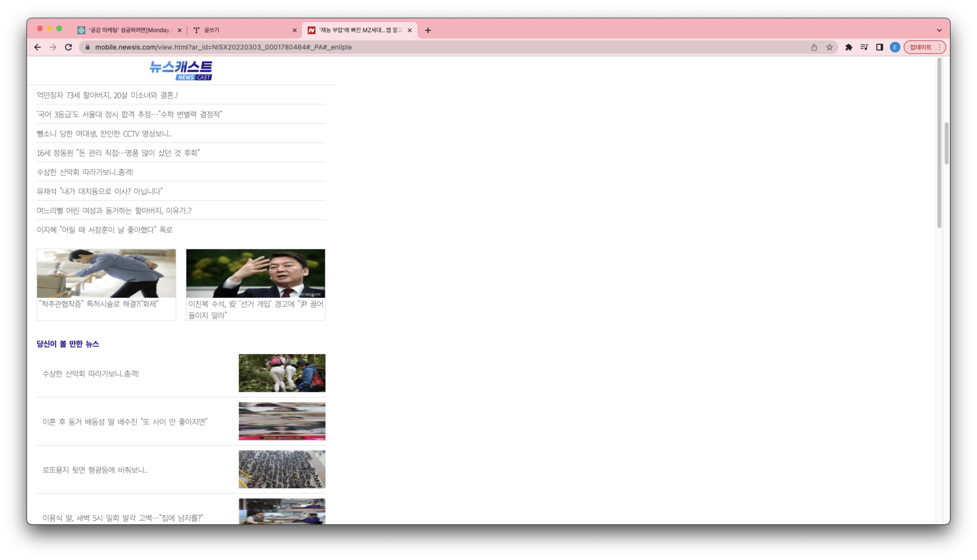This screenshot has width=977, height=560.
Task: Open the 유재석 대치동 이사 headline
Action: (x=100, y=191)
